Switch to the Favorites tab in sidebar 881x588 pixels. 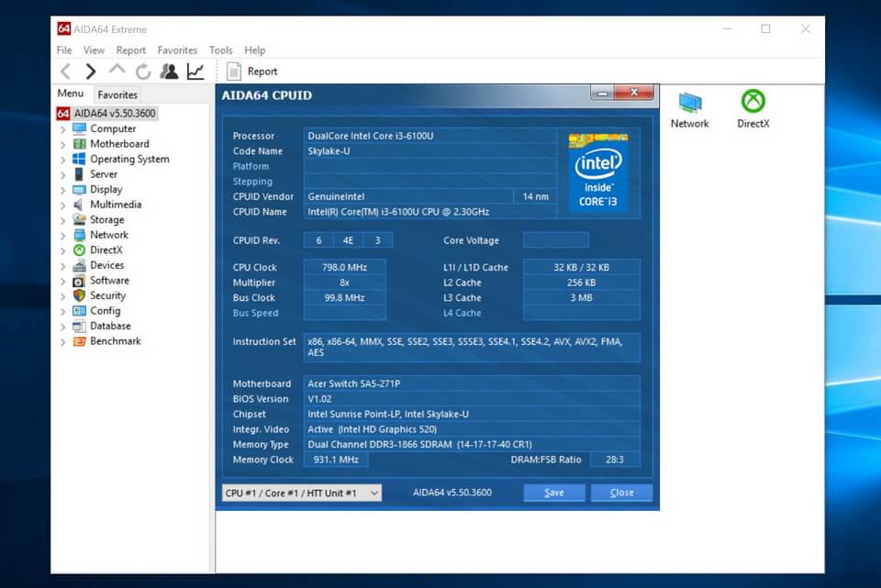point(117,94)
